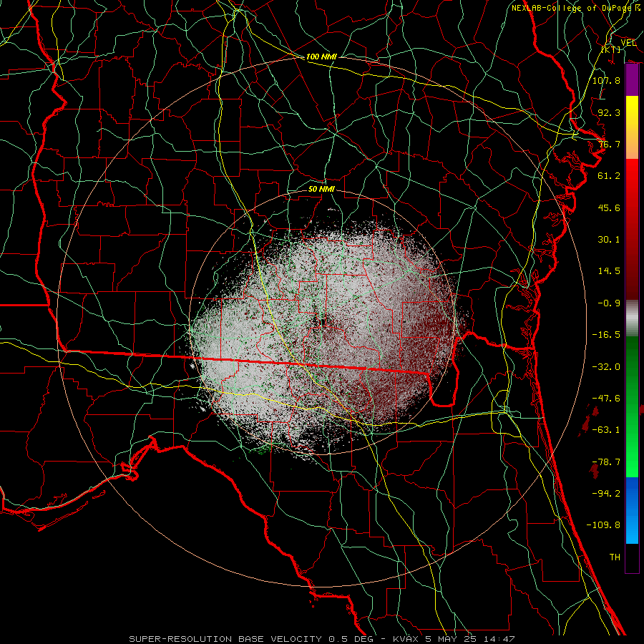Select the -94.2 scale value

(606, 493)
